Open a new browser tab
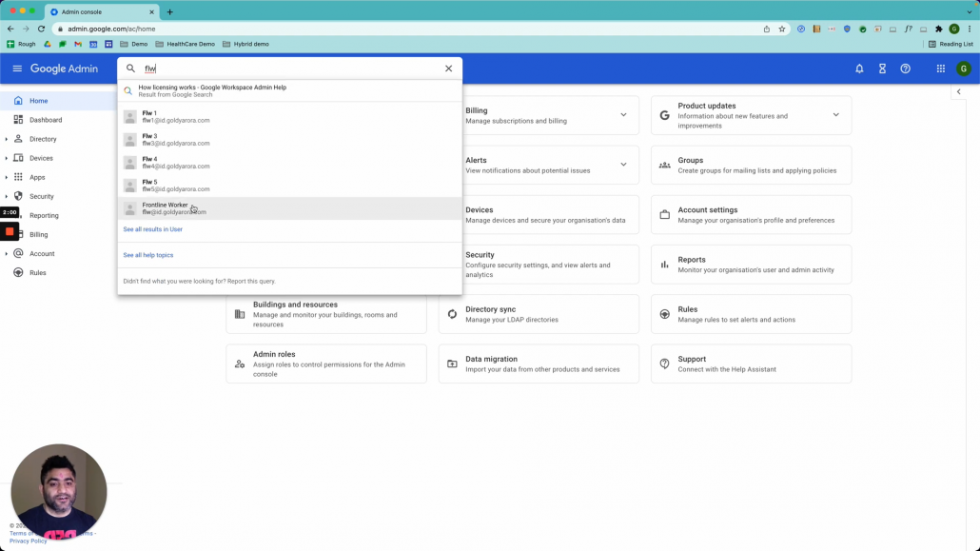 coord(170,11)
